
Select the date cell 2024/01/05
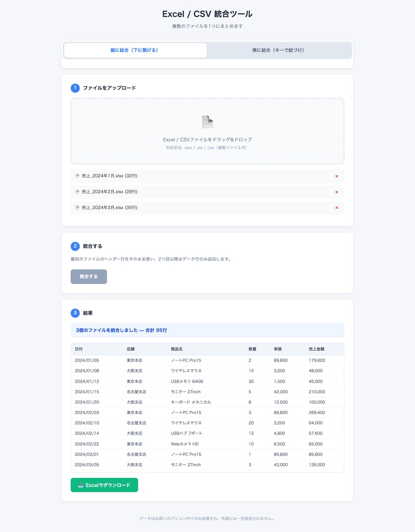(87, 360)
